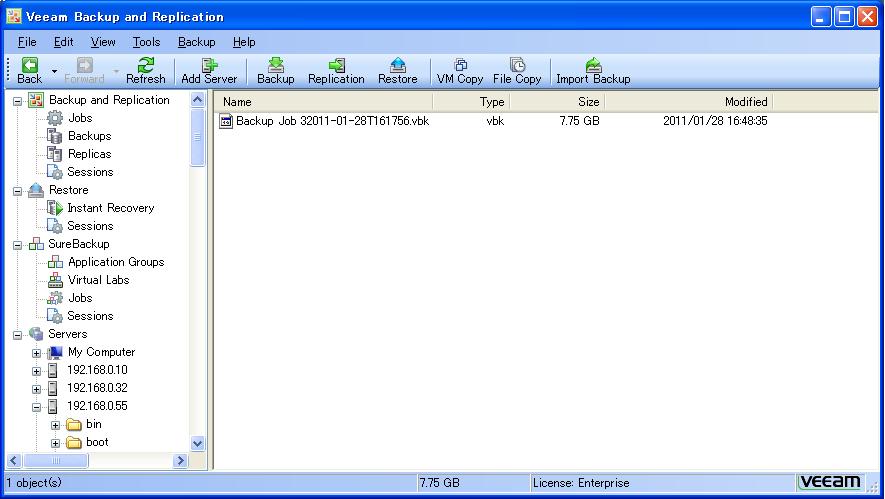Collapse the Restore tree node
The width and height of the screenshot is (885, 499).
(x=17, y=191)
